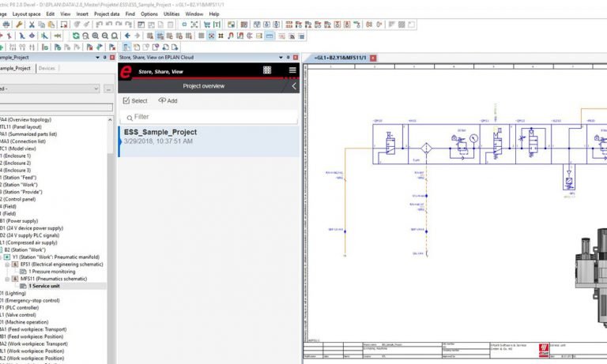Open the EPLAN Cloud app grid icon

267,70
